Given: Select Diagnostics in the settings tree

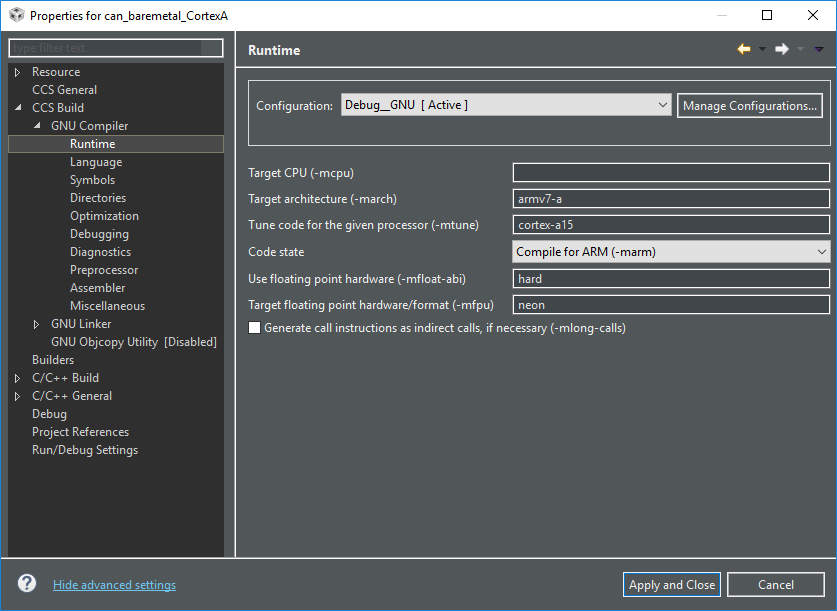Looking at the screenshot, I should [x=100, y=252].
